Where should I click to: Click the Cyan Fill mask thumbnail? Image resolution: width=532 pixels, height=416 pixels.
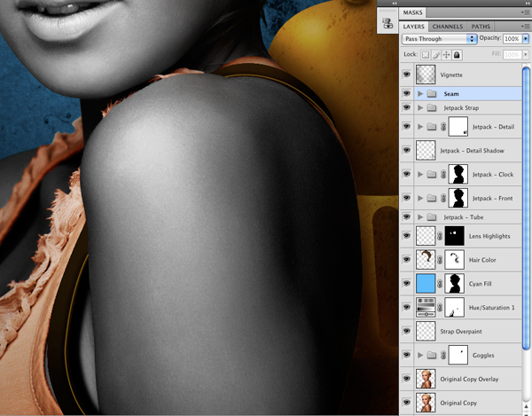pos(454,283)
